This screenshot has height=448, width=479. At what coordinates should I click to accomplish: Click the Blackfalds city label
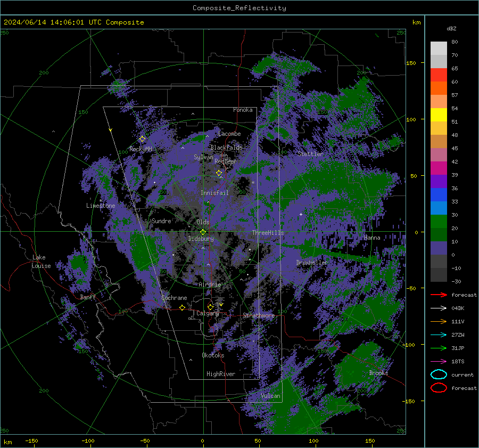pyautogui.click(x=226, y=148)
